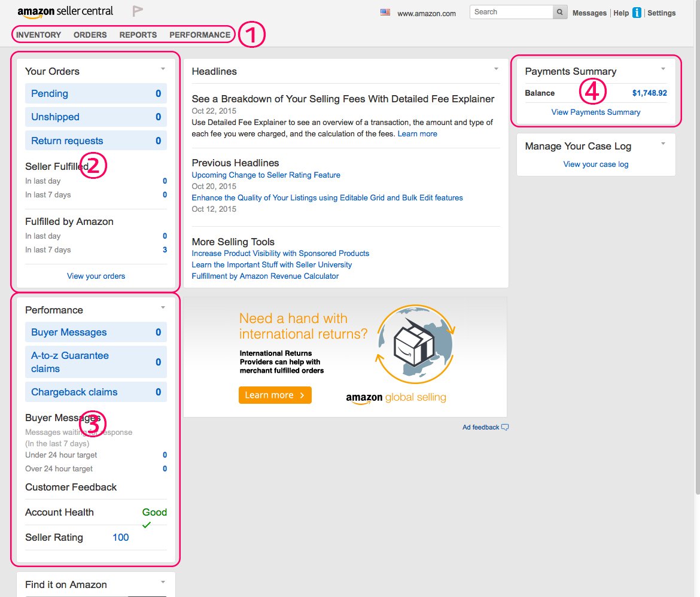Click the Amazon Seller Central logo
Screen dimensions: 700x597
65,11
